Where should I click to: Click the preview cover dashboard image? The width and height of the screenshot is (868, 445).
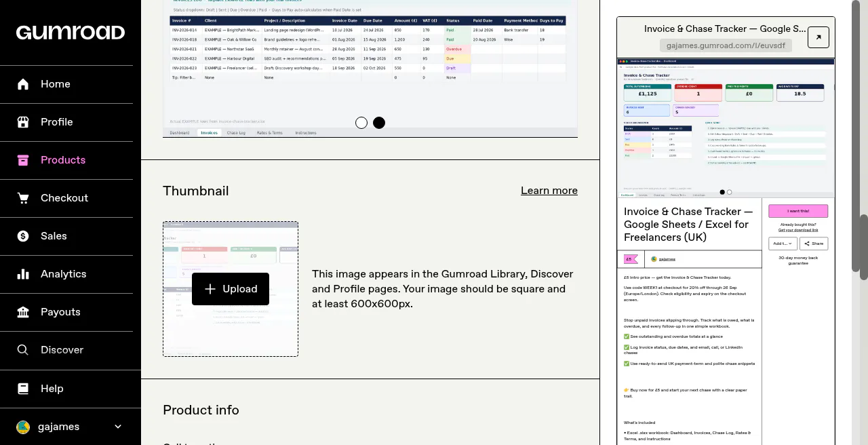click(726, 128)
